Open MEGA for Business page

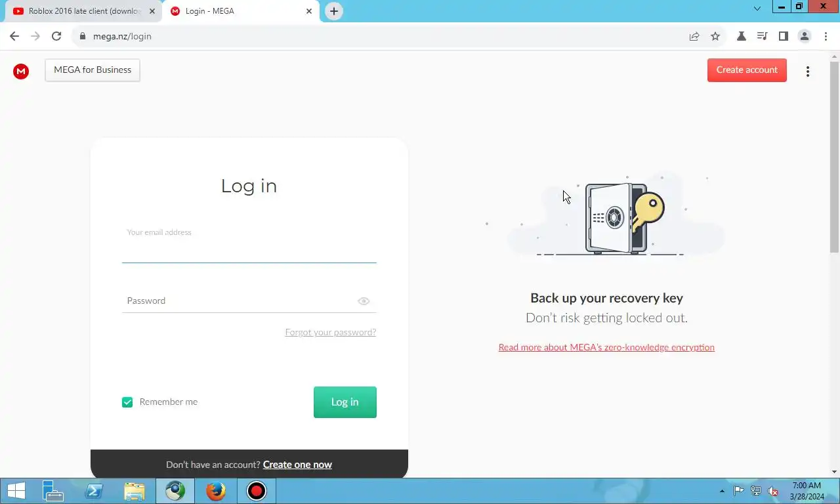coord(93,70)
